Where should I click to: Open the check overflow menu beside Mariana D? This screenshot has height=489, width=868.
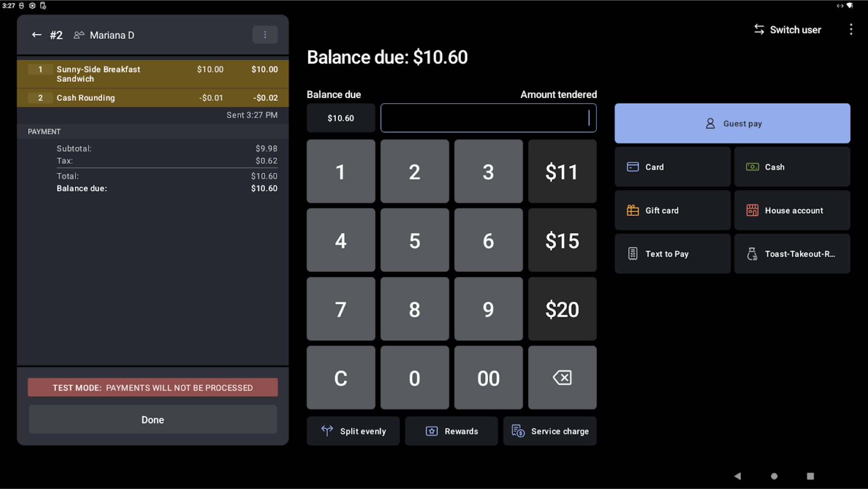[265, 35]
